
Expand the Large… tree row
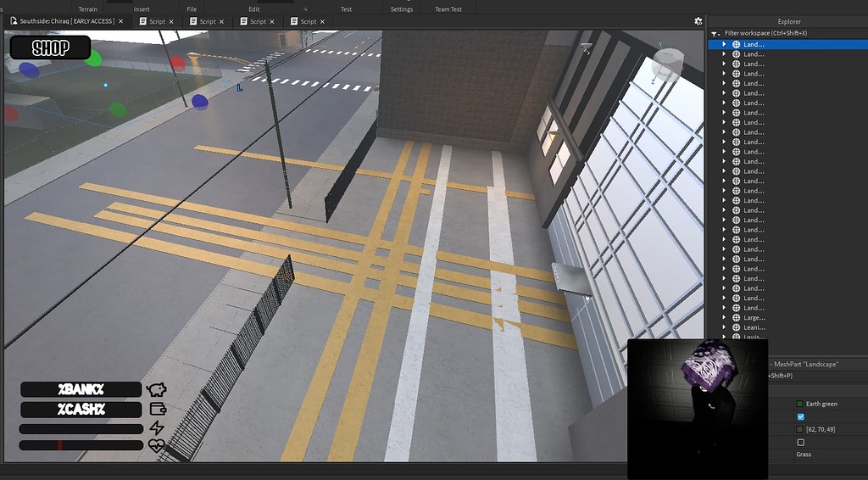(x=724, y=318)
